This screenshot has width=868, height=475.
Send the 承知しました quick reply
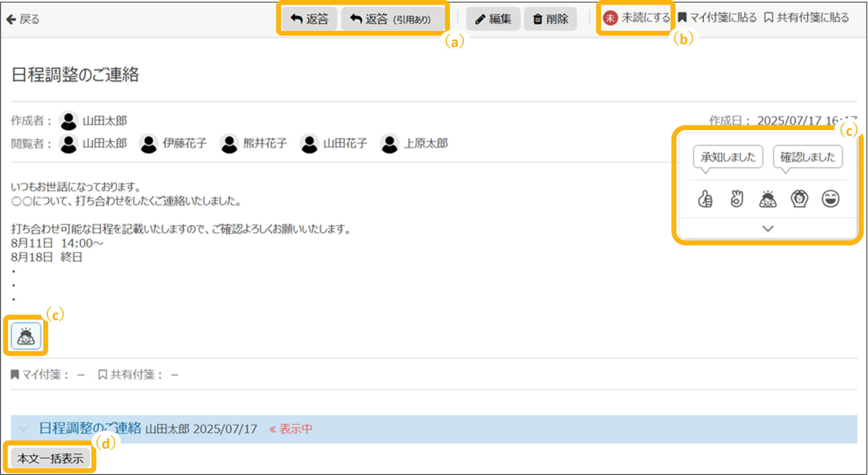[x=728, y=157]
